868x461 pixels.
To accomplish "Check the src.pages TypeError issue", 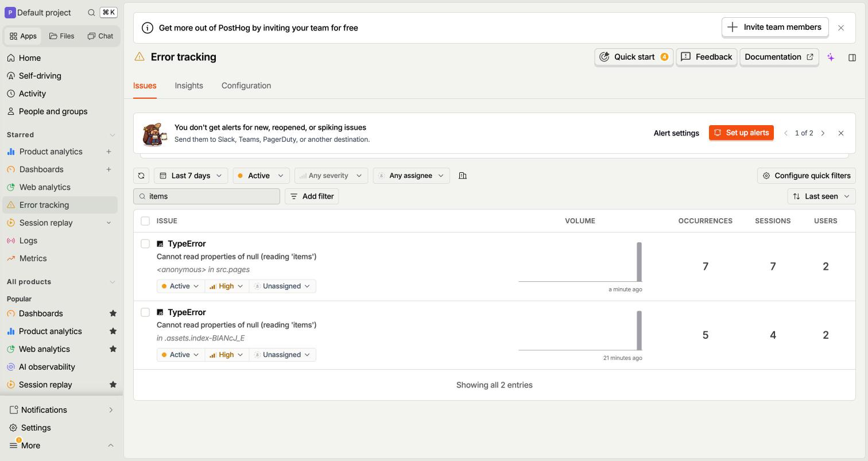I will tap(145, 244).
